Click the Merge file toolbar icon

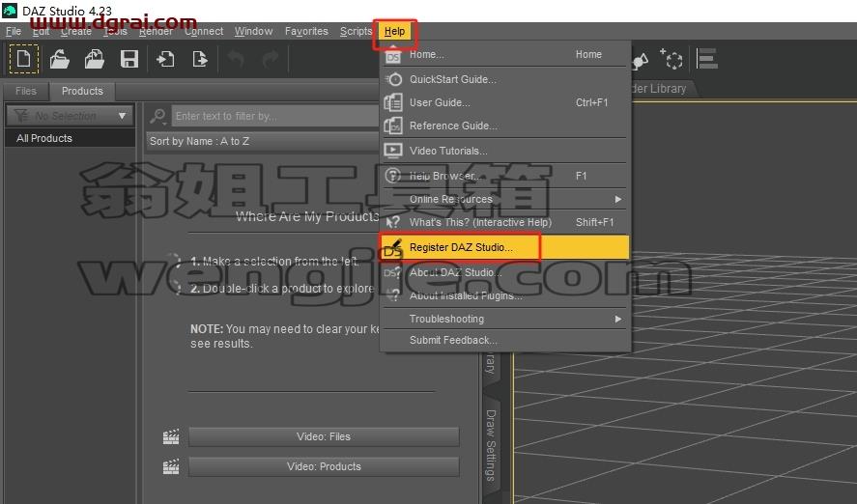(94, 59)
